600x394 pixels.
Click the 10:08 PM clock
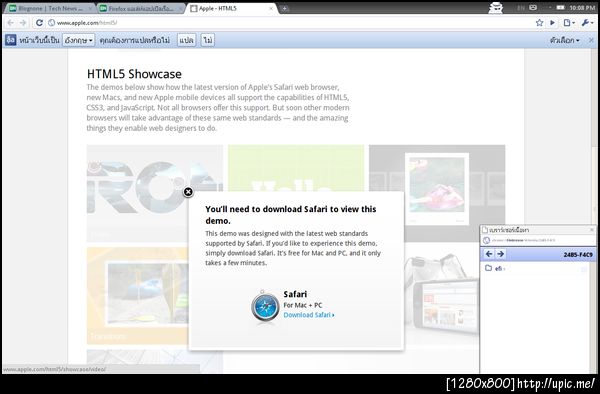tap(582, 8)
